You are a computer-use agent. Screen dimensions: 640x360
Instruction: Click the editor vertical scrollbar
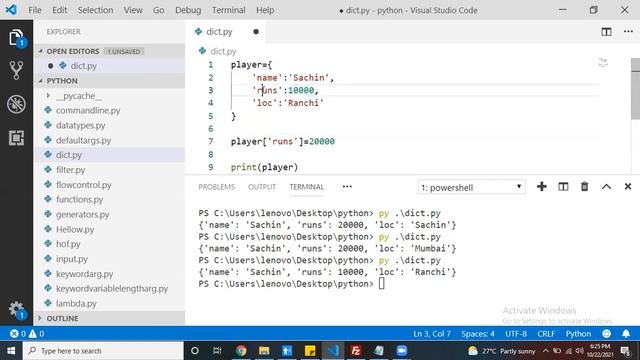coord(635,89)
